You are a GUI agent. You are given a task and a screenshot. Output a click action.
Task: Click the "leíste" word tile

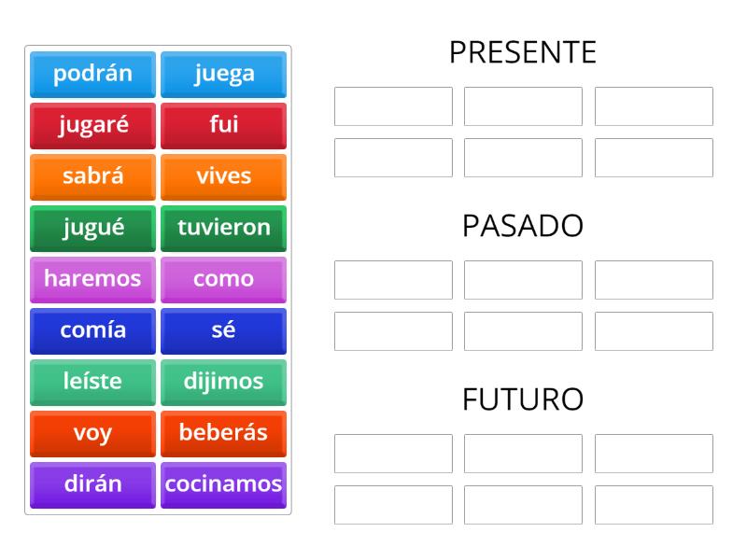tap(92, 382)
